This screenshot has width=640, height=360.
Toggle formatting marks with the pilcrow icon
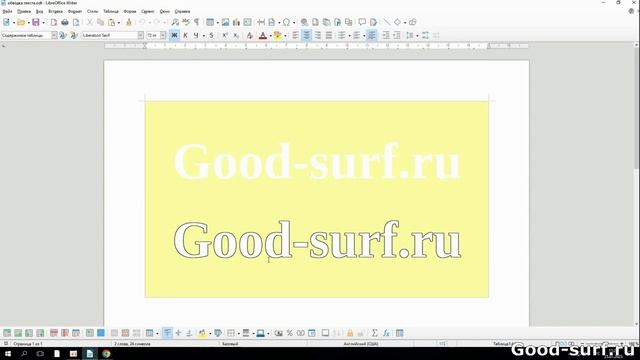click(197, 22)
